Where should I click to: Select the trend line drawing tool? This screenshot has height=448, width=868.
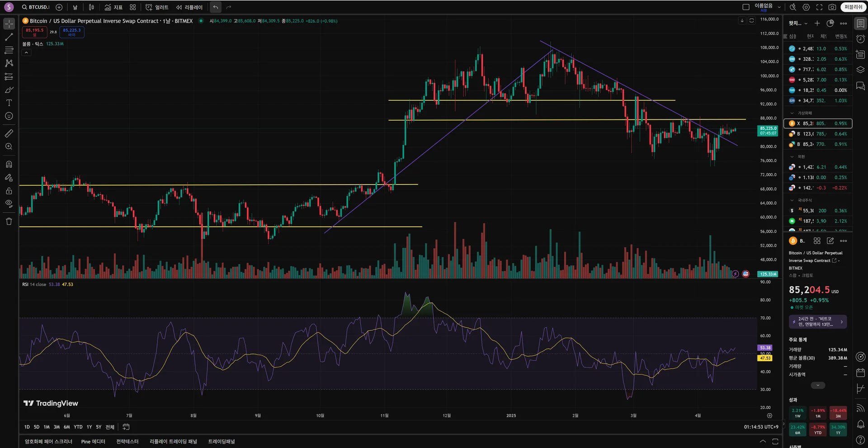pos(9,37)
